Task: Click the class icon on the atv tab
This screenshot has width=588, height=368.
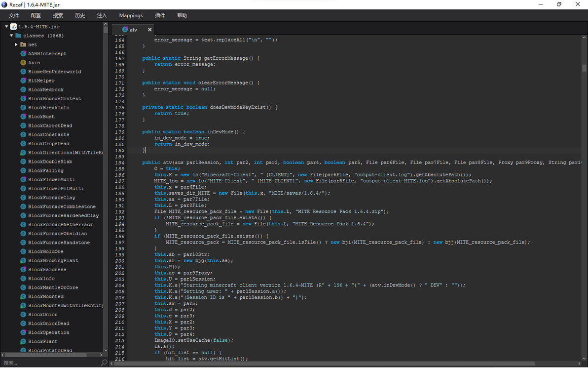Action: pos(125,30)
